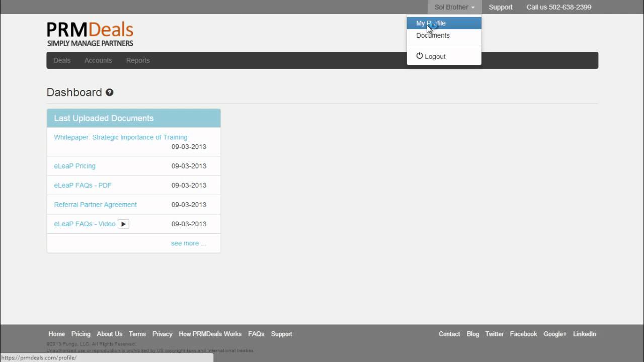Click the date beside Referral Partner Agreement
This screenshot has width=644, height=362.
[x=189, y=205]
